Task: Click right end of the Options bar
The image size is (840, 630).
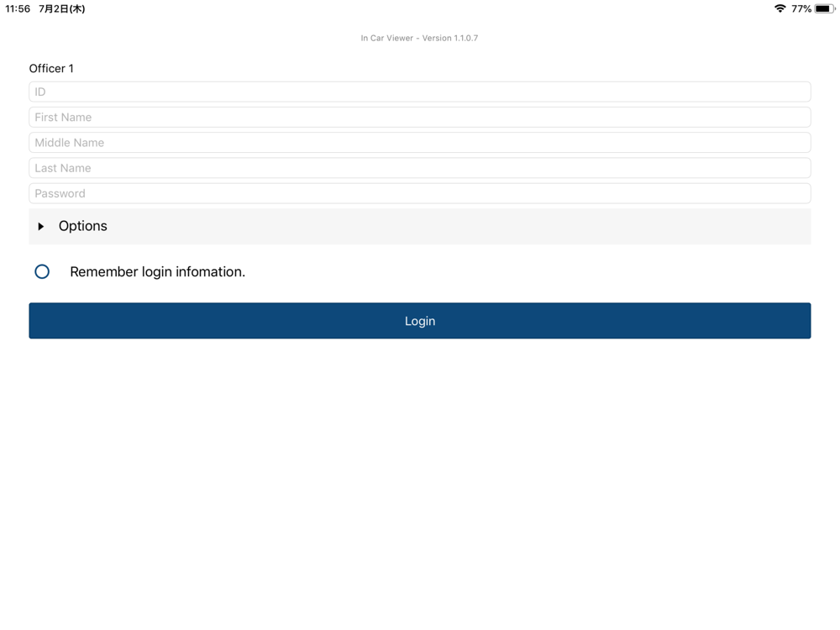Action: 793,227
